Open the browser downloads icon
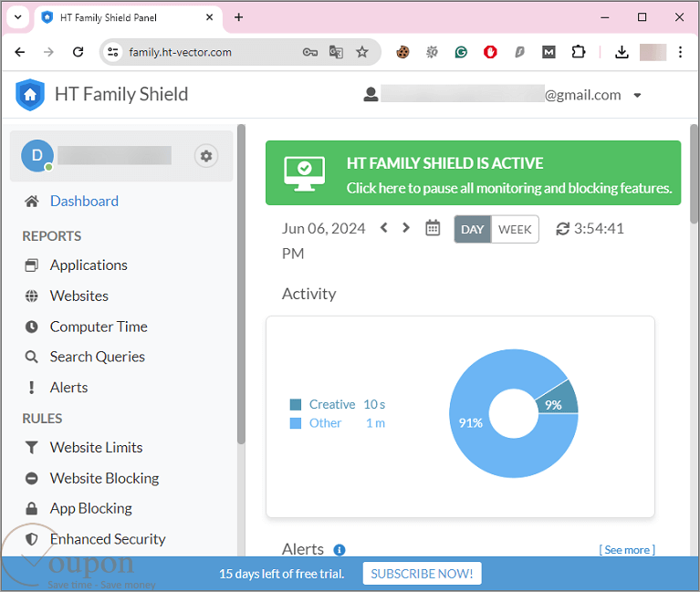 [622, 52]
